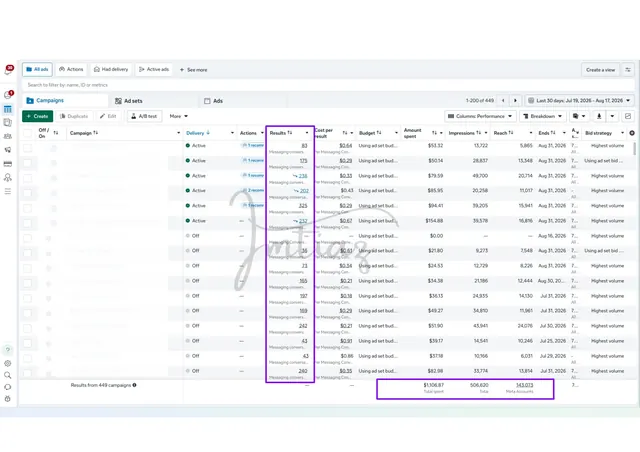Open the events manager person icon in the sidebar
Image resolution: width=640 pixels, height=452 pixels.
point(8,178)
